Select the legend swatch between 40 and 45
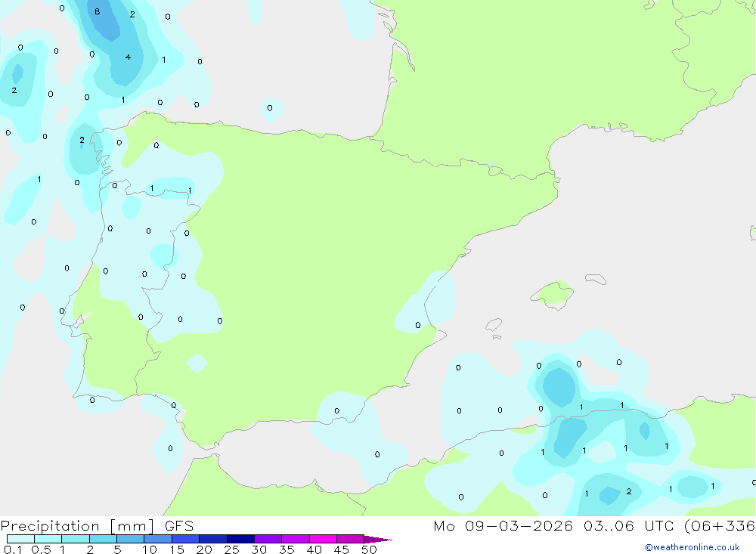The width and height of the screenshot is (756, 554). 323,539
